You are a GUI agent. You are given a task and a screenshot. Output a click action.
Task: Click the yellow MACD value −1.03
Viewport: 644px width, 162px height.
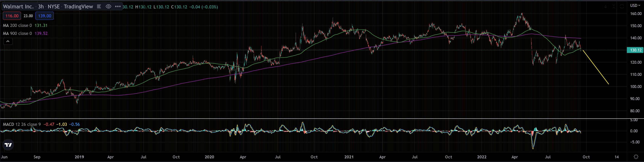tap(62, 124)
